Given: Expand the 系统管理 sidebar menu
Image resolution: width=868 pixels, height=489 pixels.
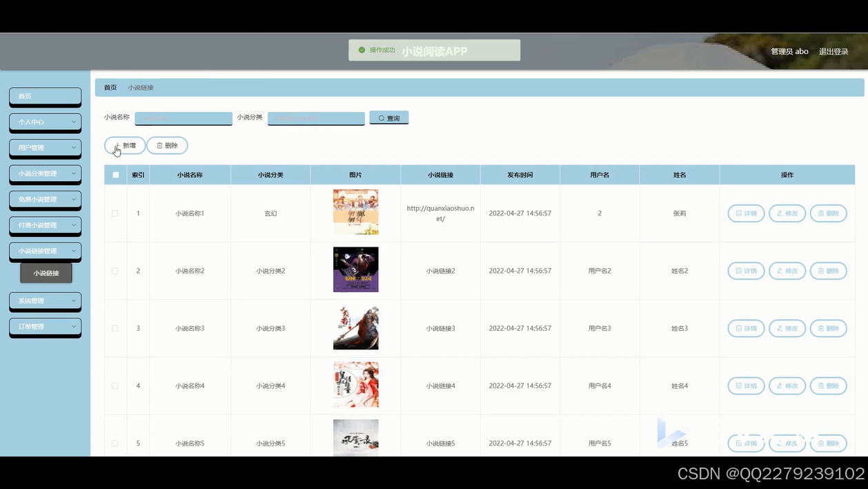Looking at the screenshot, I should pyautogui.click(x=45, y=301).
